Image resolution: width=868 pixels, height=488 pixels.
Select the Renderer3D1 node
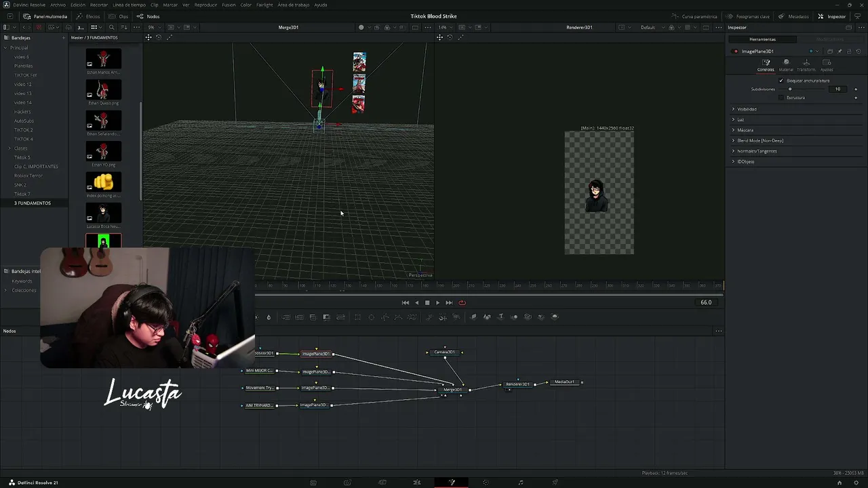[517, 384]
